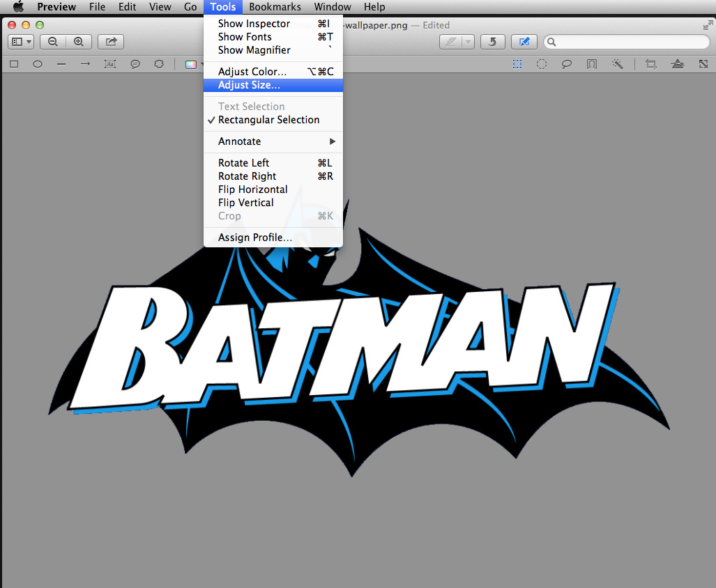Select the elliptical selection tool icon
The height and width of the screenshot is (588, 716).
point(542,64)
